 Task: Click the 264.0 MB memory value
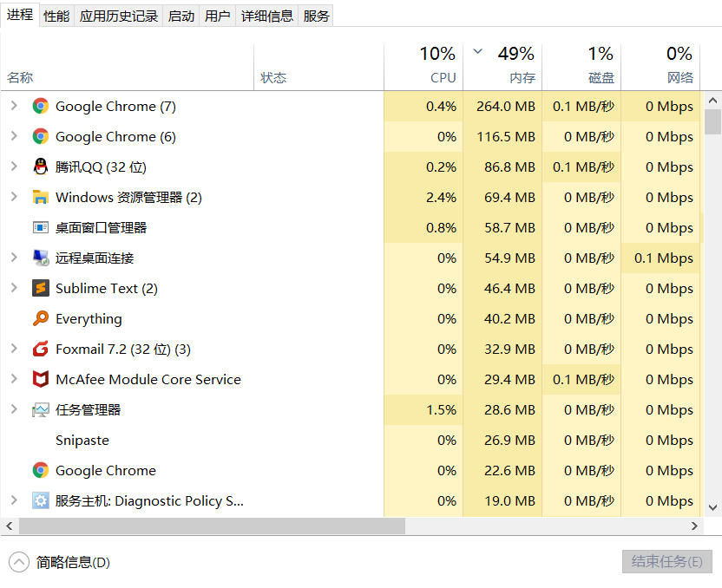(x=506, y=107)
